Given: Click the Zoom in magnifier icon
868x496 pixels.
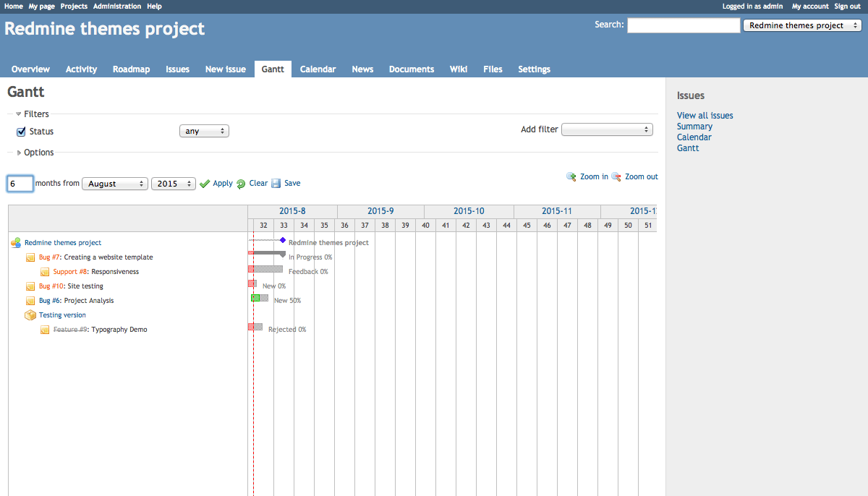Looking at the screenshot, I should point(571,176).
